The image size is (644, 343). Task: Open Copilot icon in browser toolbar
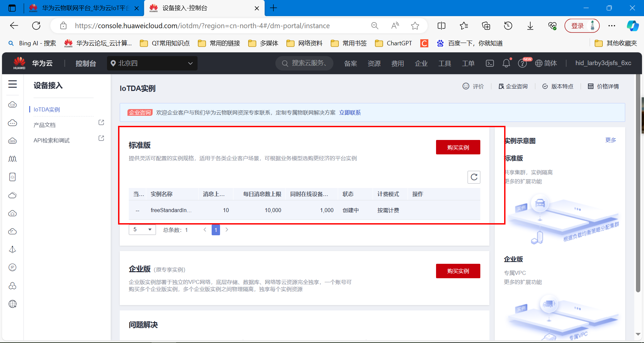pos(633,26)
